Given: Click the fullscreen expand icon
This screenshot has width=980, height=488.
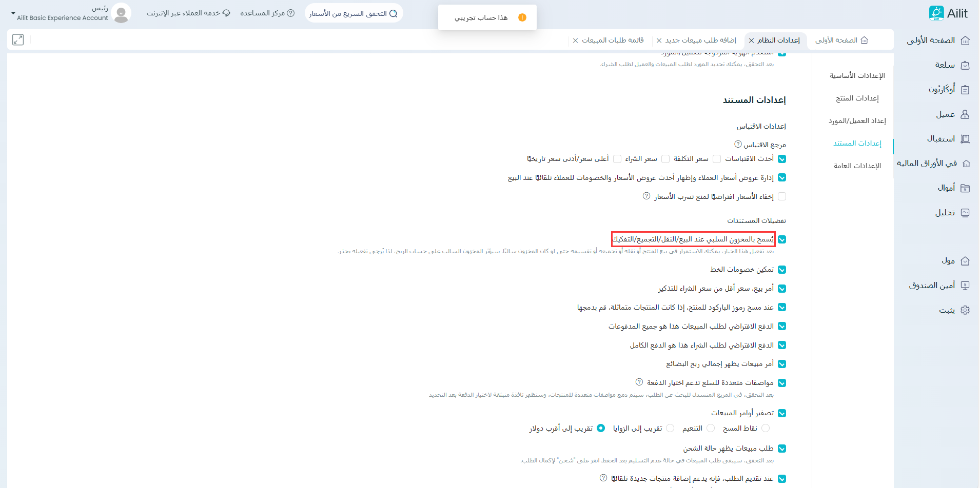Looking at the screenshot, I should tap(18, 39).
